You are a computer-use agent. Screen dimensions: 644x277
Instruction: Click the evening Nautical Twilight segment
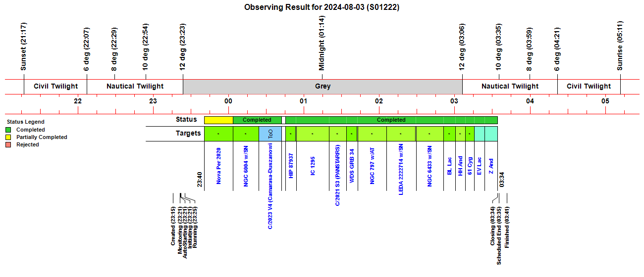(135, 87)
